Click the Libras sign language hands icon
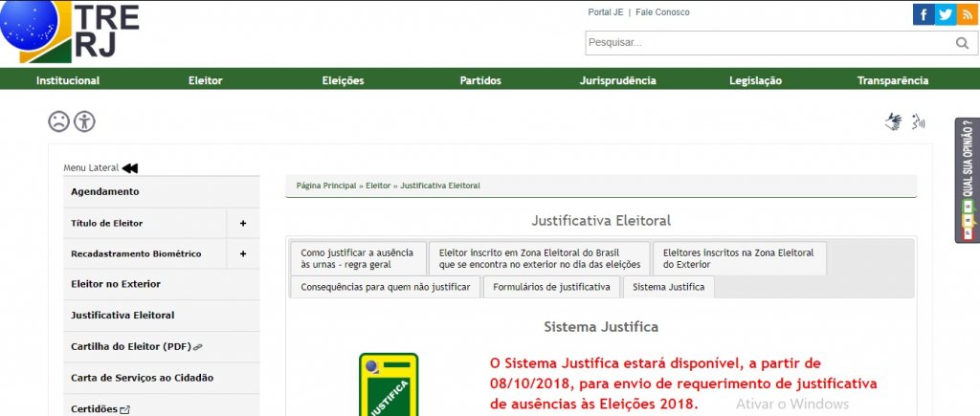 point(894,121)
